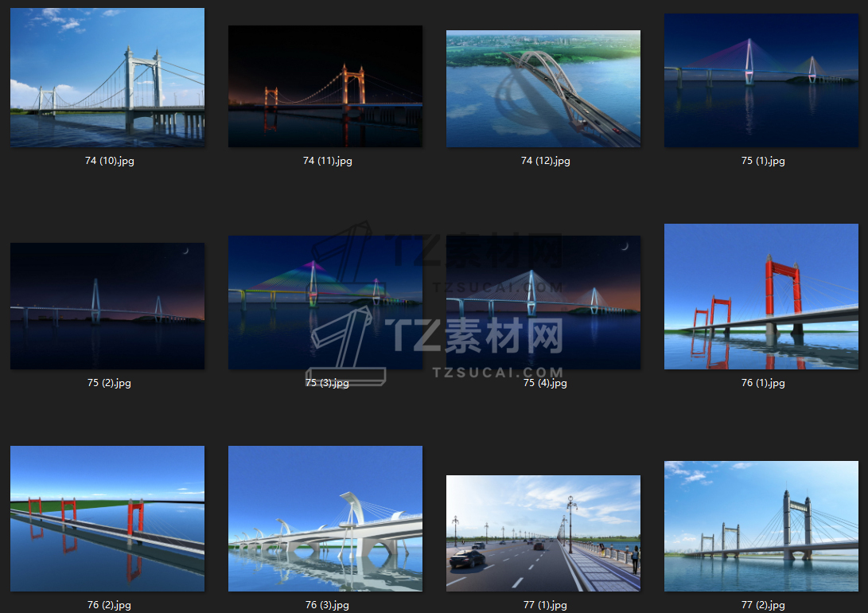Click the file name 75 (3).jpg
Viewport: 868px width, 613px height.
click(x=328, y=383)
